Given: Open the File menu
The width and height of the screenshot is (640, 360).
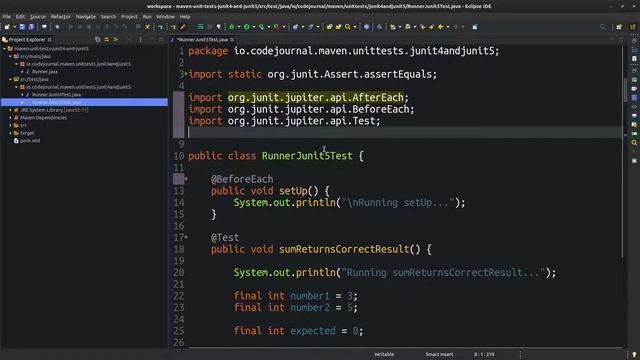Looking at the screenshot, I should (7, 17).
